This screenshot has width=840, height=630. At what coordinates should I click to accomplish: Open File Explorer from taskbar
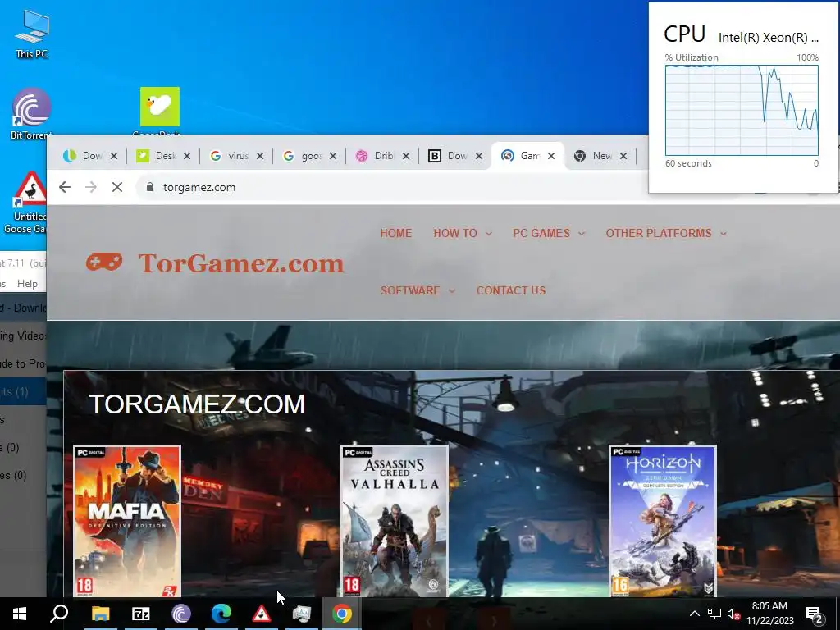[x=100, y=614]
